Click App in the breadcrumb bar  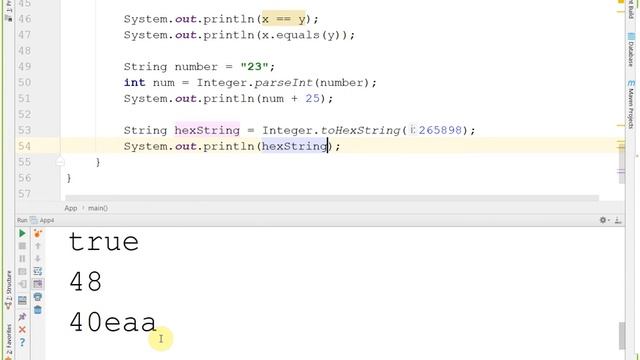coord(71,208)
